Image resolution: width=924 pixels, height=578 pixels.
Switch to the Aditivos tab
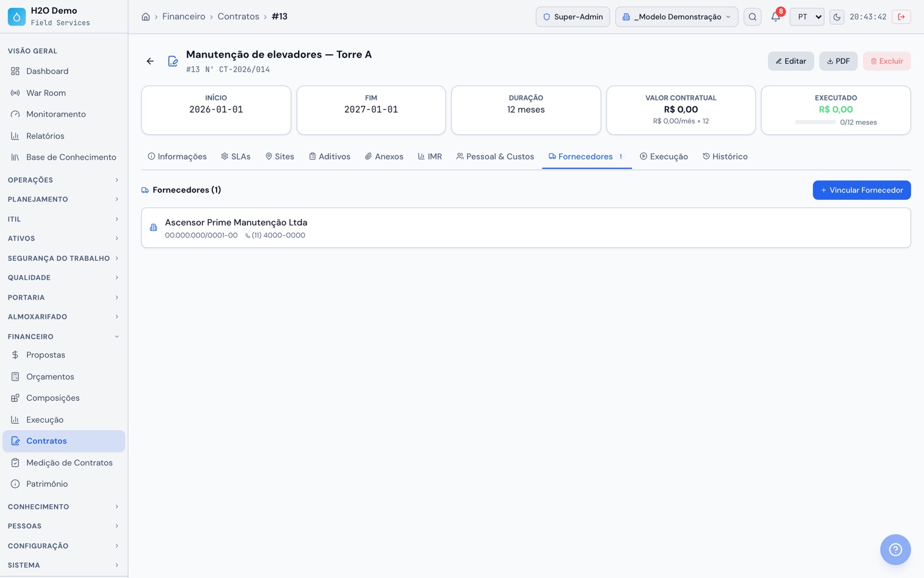(x=330, y=157)
